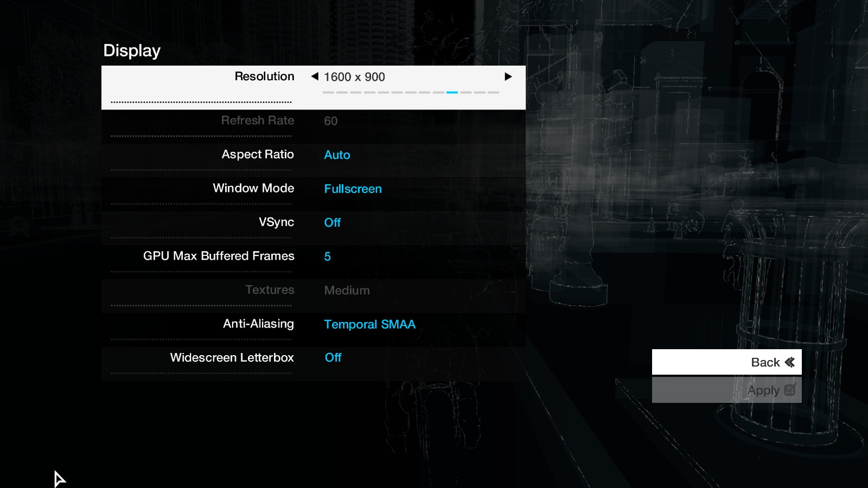
Task: Select the Widescreen Letterbox setting
Action: 314,364
